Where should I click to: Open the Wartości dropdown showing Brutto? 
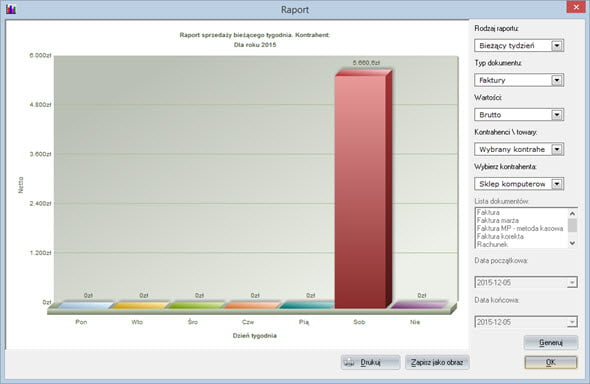coord(557,115)
